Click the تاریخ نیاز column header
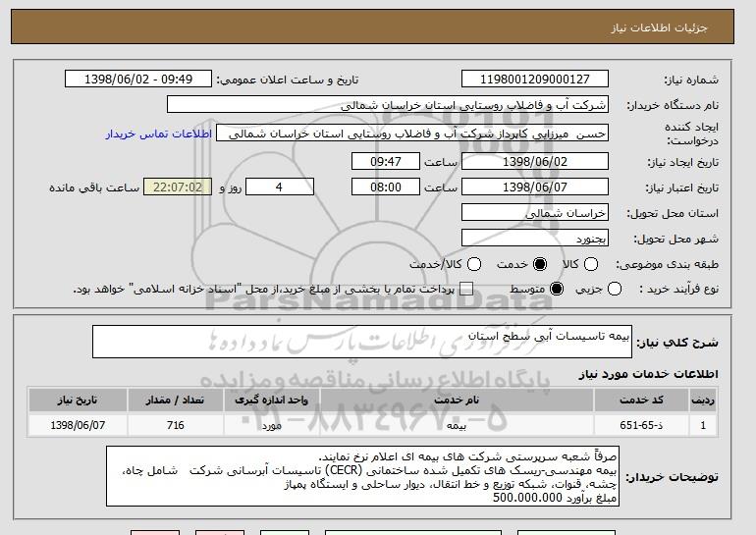This screenshot has height=535, width=756. [78, 401]
